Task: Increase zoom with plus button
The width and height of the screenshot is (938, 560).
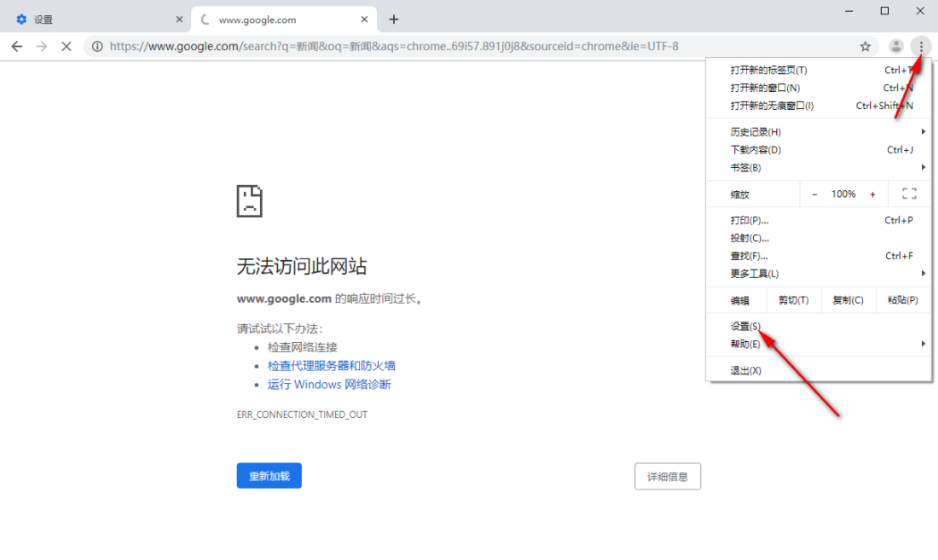Action: tap(873, 195)
